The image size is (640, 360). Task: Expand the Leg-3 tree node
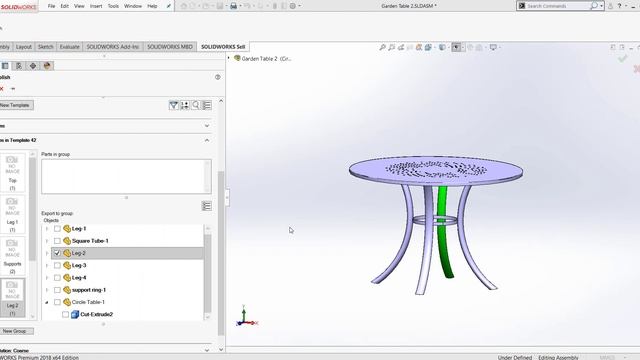(47, 266)
